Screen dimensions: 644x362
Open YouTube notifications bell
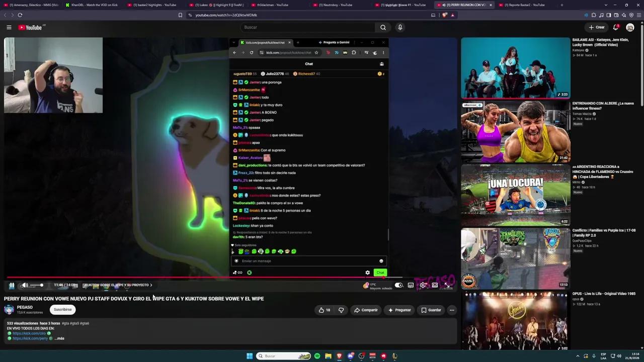(x=616, y=27)
